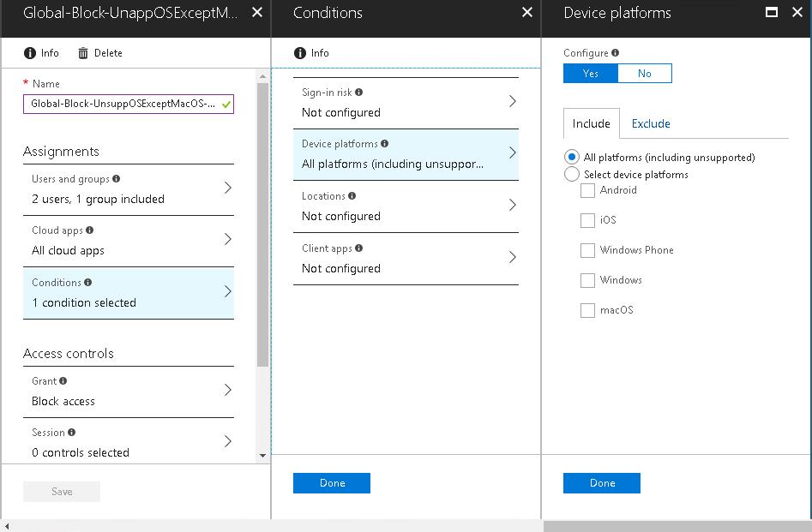Viewport: 812px width, 532px height.
Task: Click the info tooltip icon next to Locations
Action: [352, 195]
